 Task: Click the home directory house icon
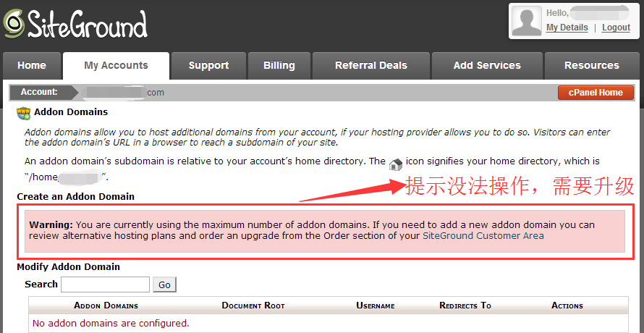coord(396,164)
